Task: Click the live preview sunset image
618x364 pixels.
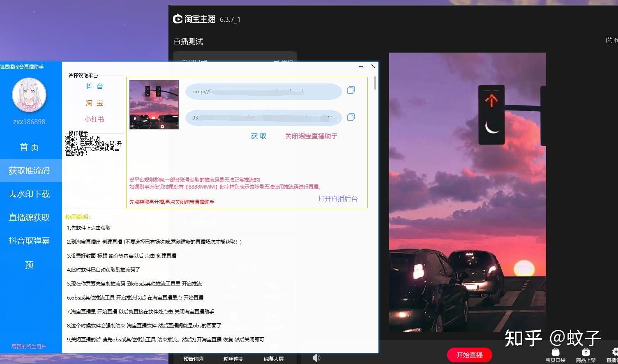Action: coord(468,192)
